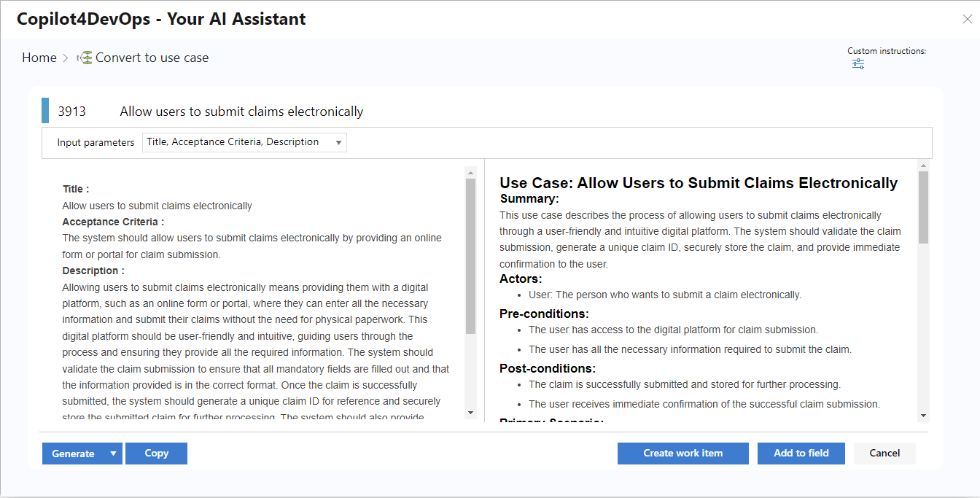Image resolution: width=980 pixels, height=498 pixels.
Task: Click Add to field button
Action: point(801,454)
